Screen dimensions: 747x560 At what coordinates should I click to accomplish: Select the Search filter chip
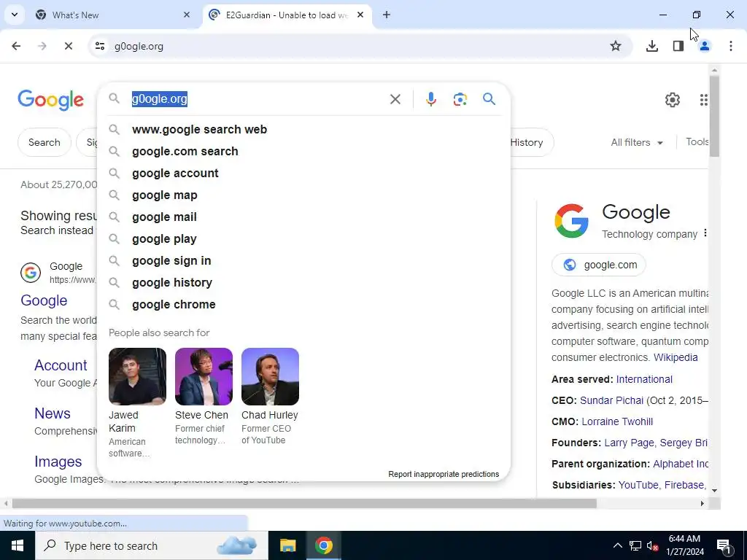(44, 142)
